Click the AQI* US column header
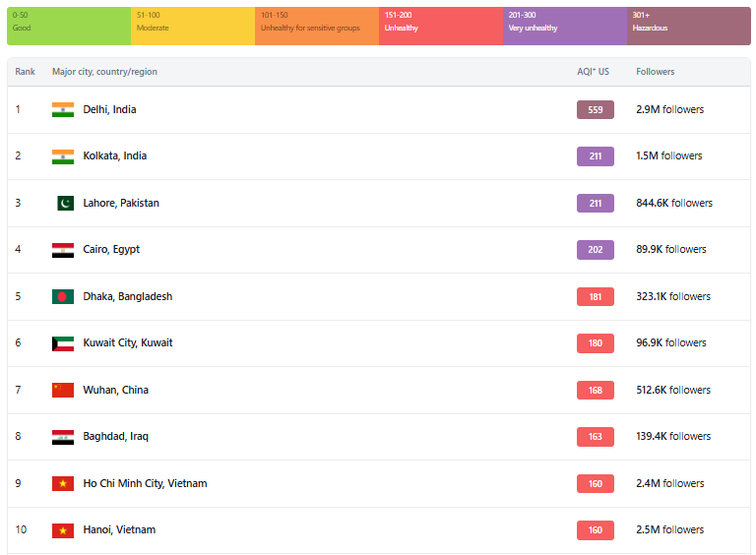Image resolution: width=756 pixels, height=555 pixels. [x=593, y=72]
